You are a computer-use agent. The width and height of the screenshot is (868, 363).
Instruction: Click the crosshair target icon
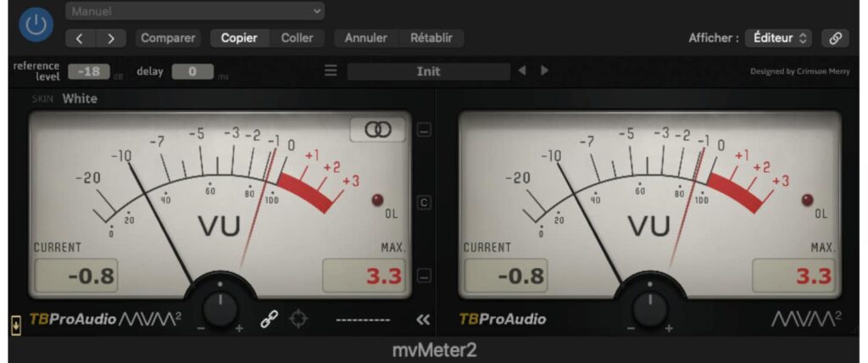tap(298, 319)
